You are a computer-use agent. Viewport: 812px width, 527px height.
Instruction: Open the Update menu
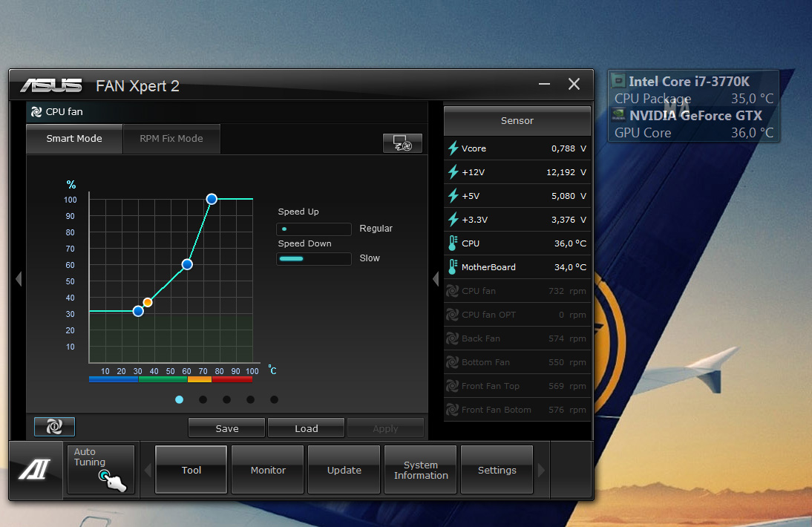(344, 470)
